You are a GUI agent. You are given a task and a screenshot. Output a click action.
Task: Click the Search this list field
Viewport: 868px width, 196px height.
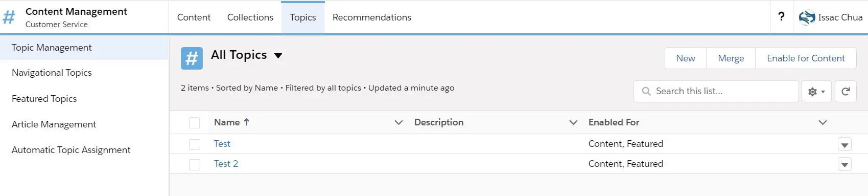point(716,91)
